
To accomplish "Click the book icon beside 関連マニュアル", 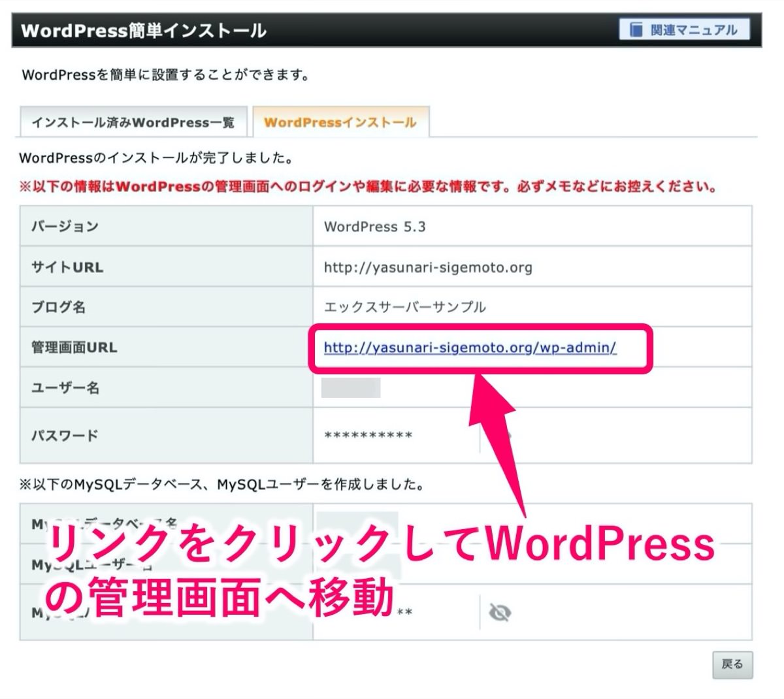I will [x=636, y=30].
